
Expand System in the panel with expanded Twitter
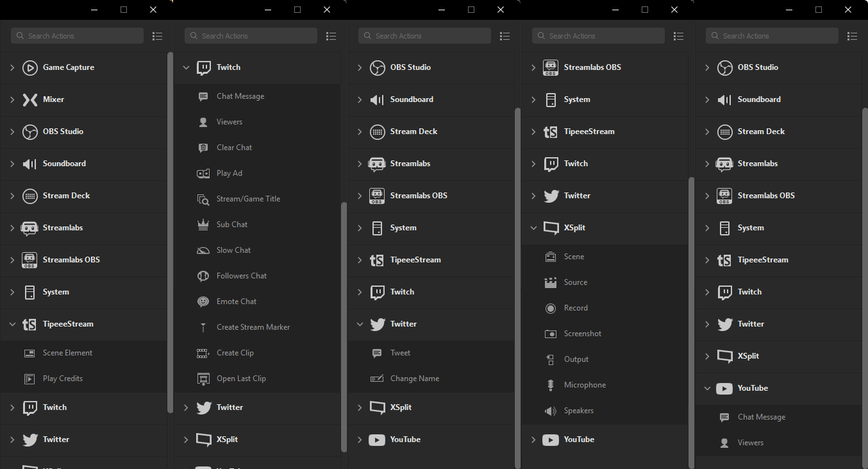click(360, 228)
